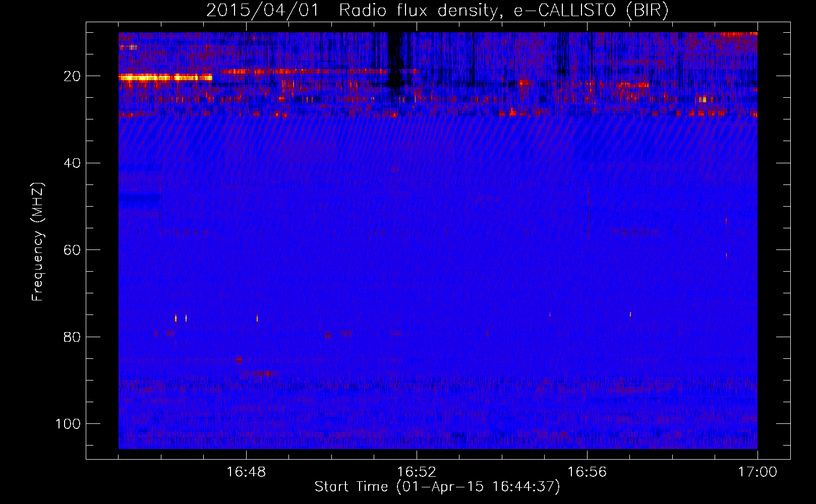
Task: Click the '100' frequency tick label
Action: [68, 424]
